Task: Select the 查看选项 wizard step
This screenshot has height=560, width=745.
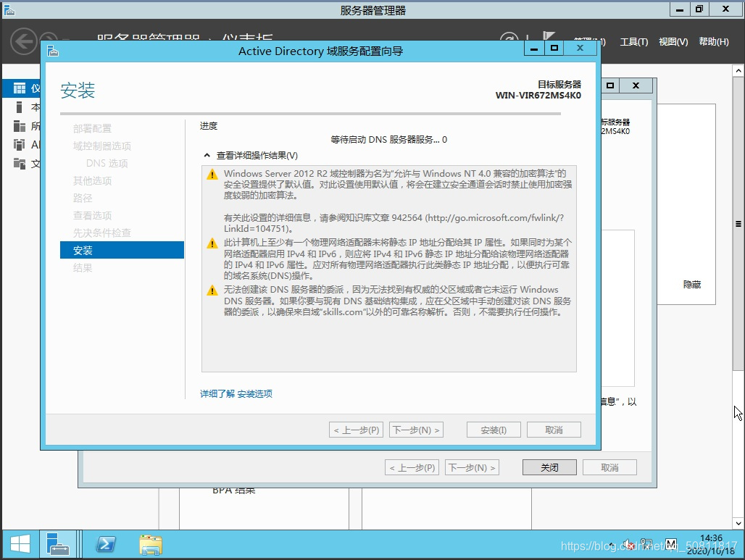Action: 92,216
